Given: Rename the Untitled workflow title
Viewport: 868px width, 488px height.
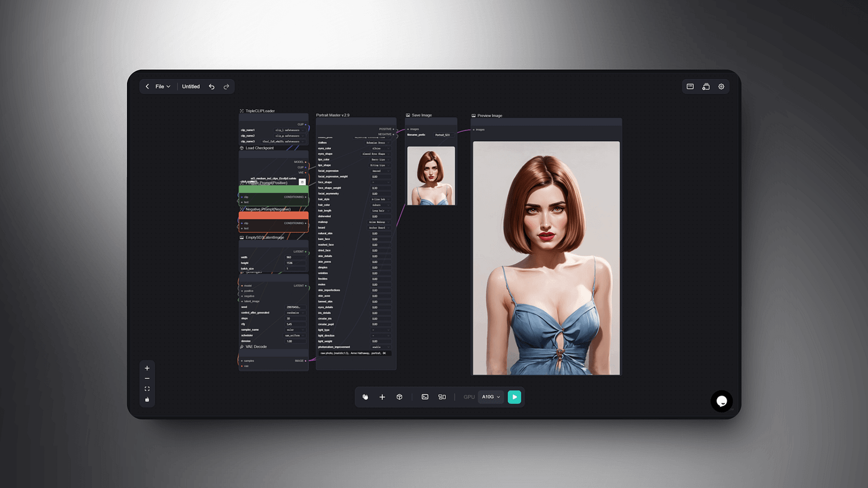Looking at the screenshot, I should 191,86.
